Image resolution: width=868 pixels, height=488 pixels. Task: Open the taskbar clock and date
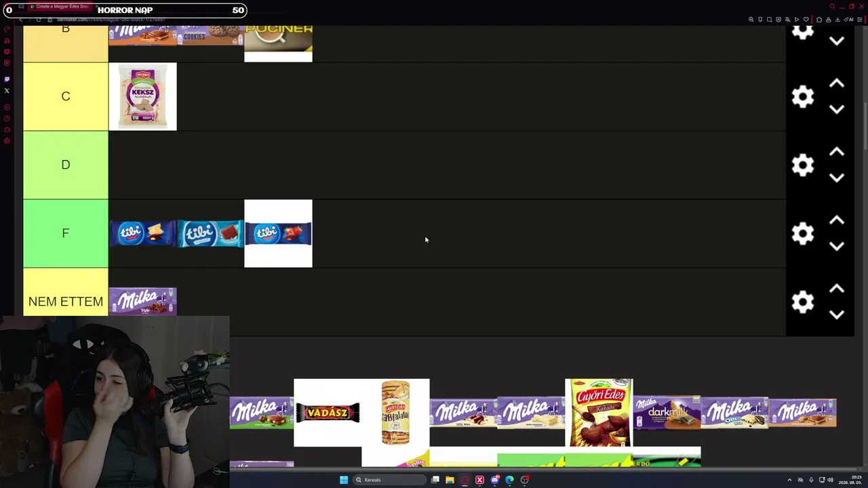click(850, 480)
